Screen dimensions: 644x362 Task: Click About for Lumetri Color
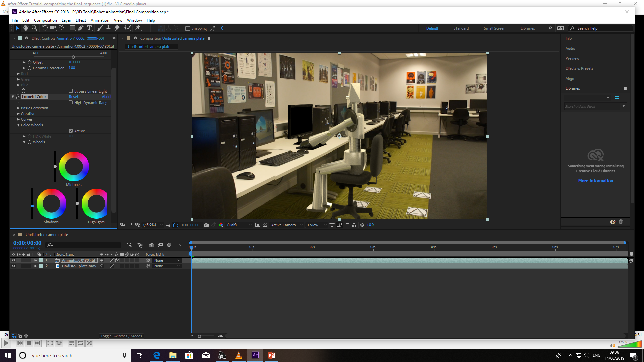pyautogui.click(x=107, y=97)
